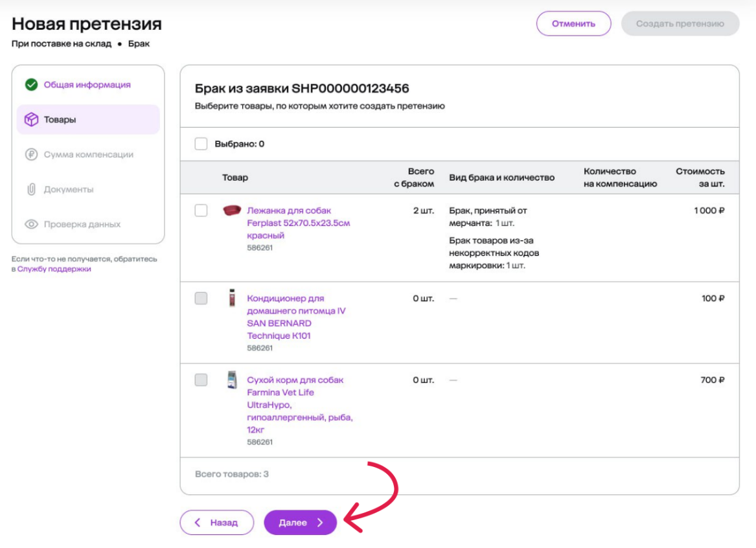
Task: Click the Всего товаров: 3 footer text
Action: coord(232,474)
